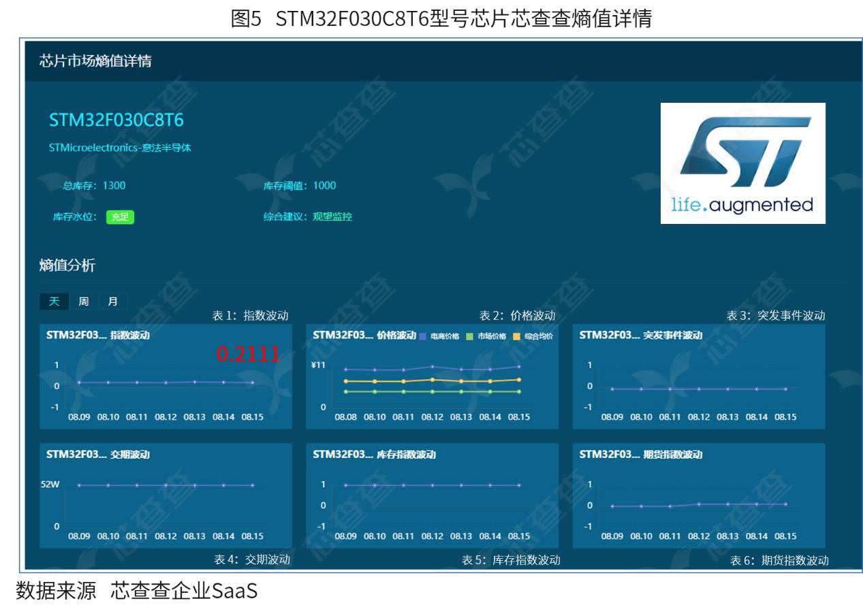
Task: Click the 52W axis label in 交期波动 chart
Action: tap(50, 485)
